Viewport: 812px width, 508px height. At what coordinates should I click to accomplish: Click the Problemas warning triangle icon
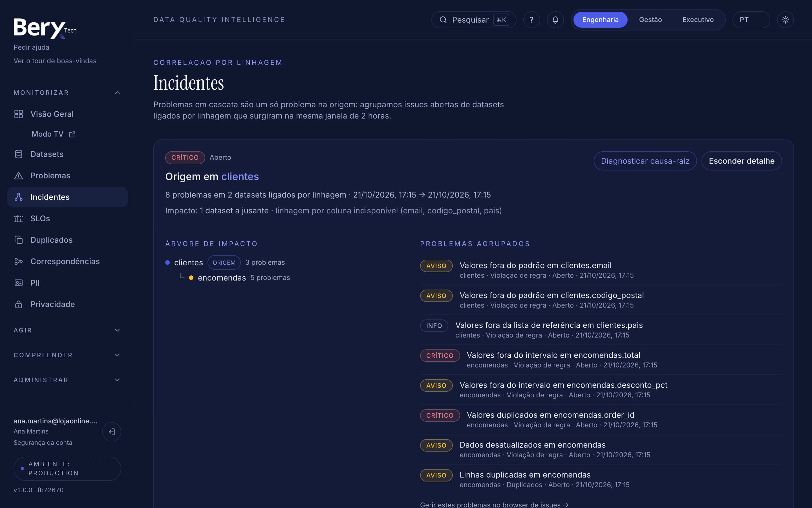pos(18,176)
